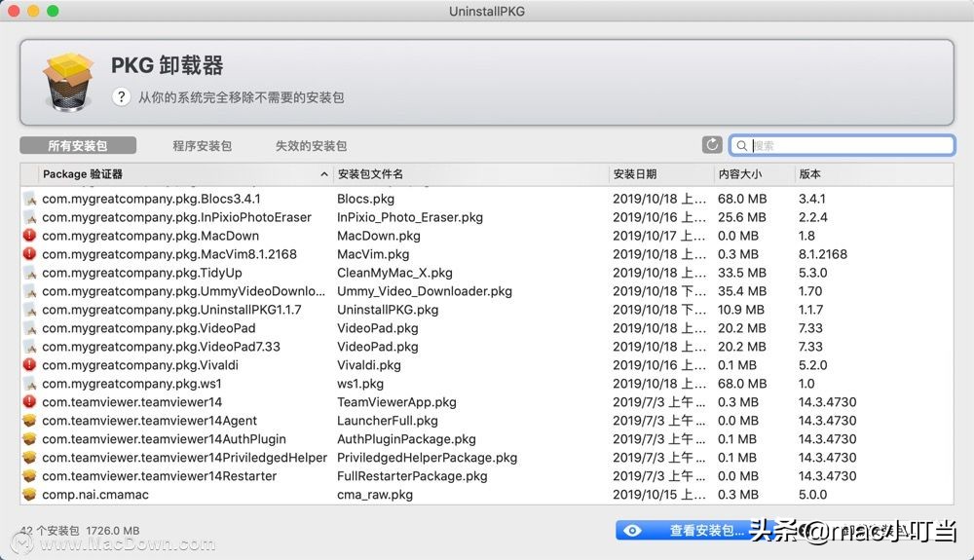
Task: Click document icon for UmmyVideoDownloader package
Action: click(x=29, y=291)
